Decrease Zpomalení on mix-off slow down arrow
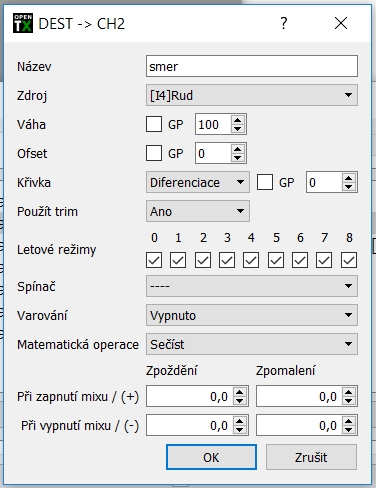 348,430
